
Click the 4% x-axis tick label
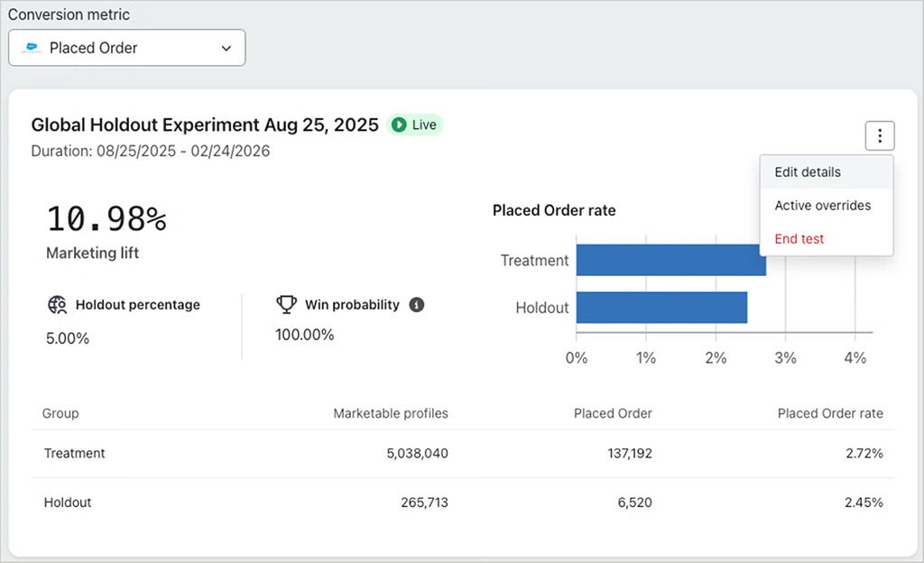(855, 358)
